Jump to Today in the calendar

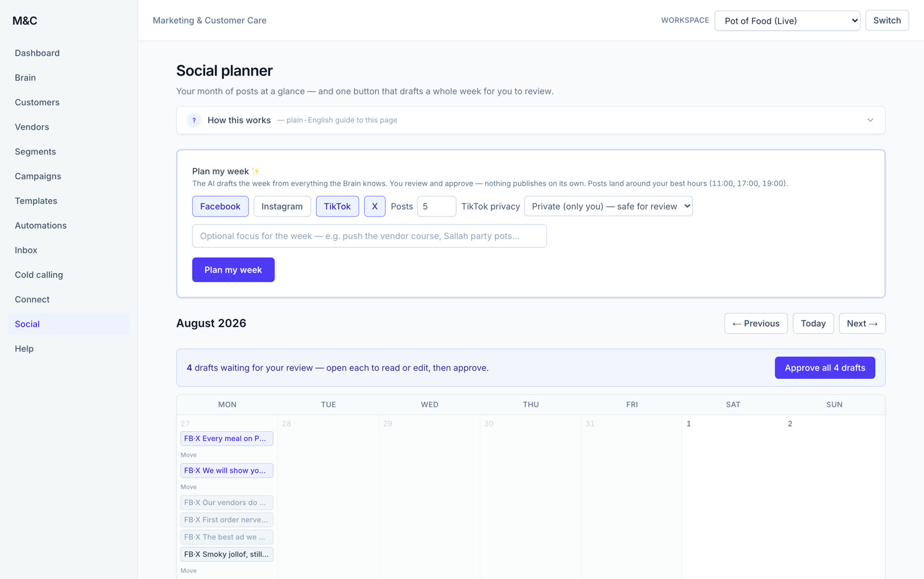[x=813, y=323]
